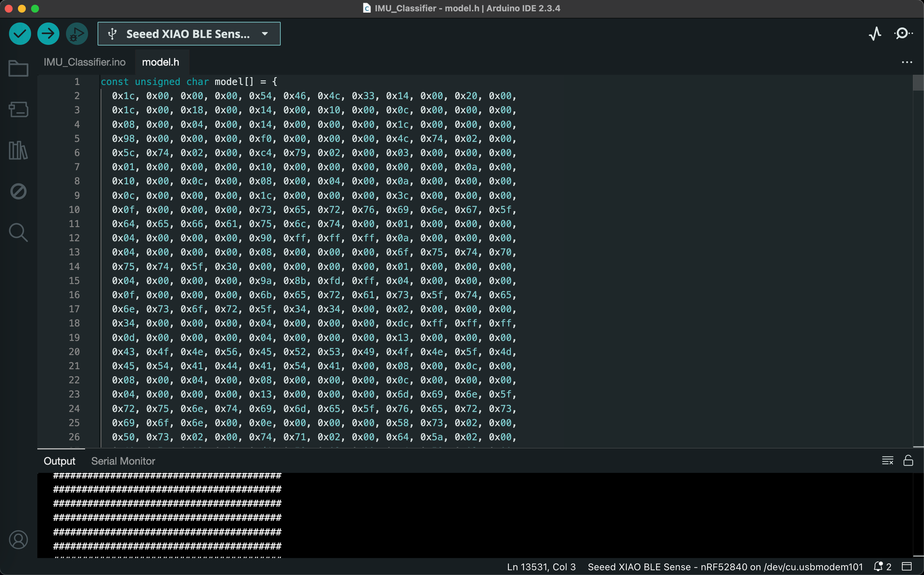Click Ln 13531, Col 3 position indicator
This screenshot has width=924, height=575.
[541, 567]
